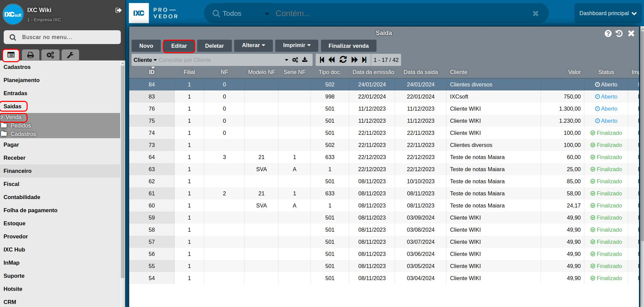Click the magnifier icon in top search

point(216,13)
